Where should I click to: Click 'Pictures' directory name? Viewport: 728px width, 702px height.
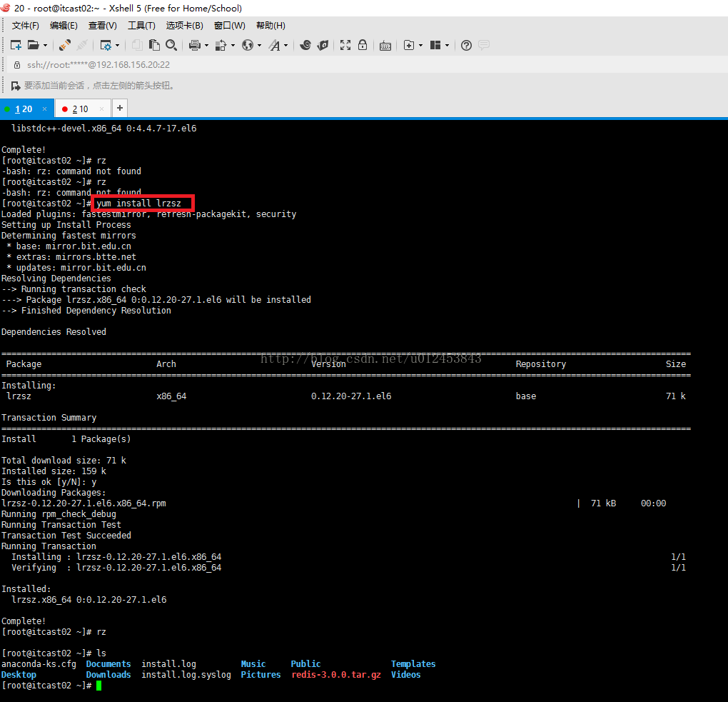tap(261, 675)
